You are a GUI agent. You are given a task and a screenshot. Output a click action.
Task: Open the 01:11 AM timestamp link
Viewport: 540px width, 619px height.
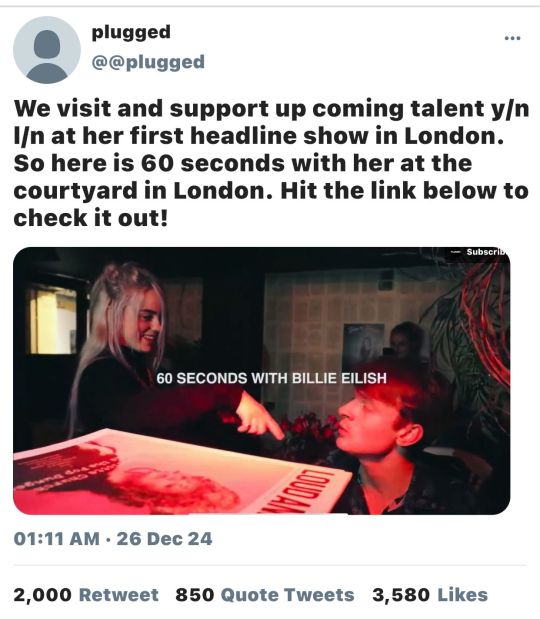[x=56, y=539]
